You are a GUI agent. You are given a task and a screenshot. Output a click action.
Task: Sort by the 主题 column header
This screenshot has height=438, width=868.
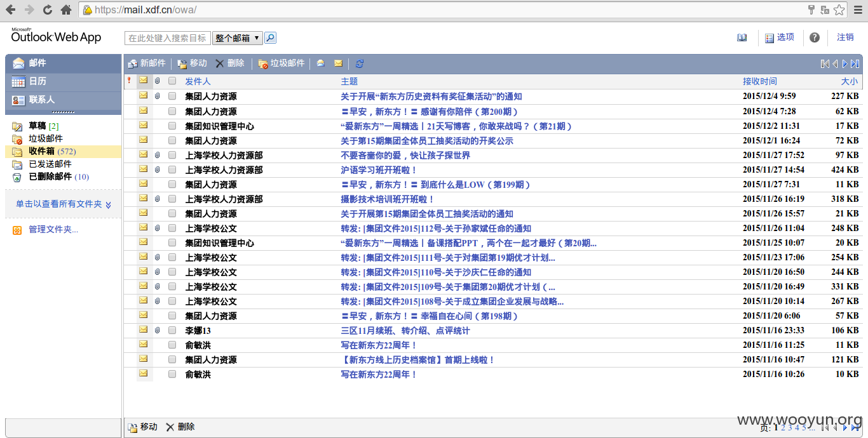pyautogui.click(x=349, y=81)
